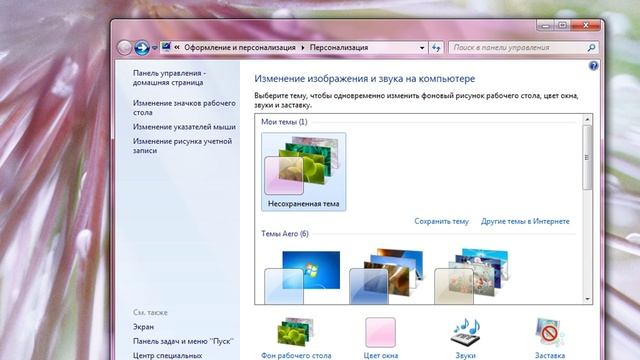Open the «Заставка» screensaver icon
This screenshot has height=360, width=640.
[550, 333]
